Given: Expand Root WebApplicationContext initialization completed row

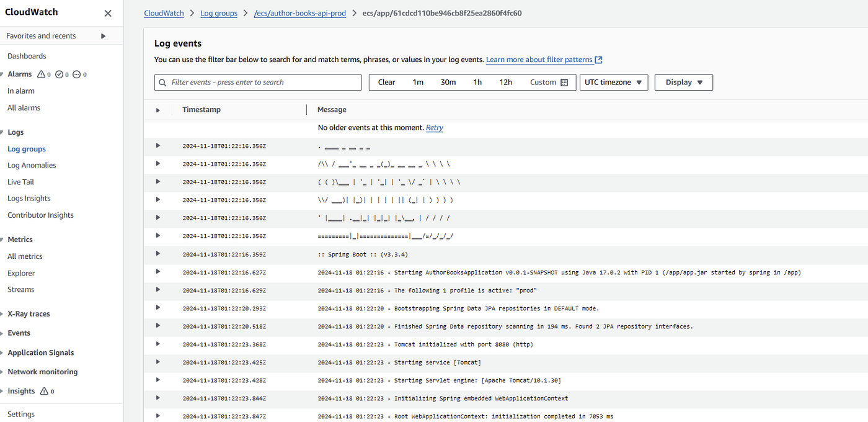Looking at the screenshot, I should point(158,415).
